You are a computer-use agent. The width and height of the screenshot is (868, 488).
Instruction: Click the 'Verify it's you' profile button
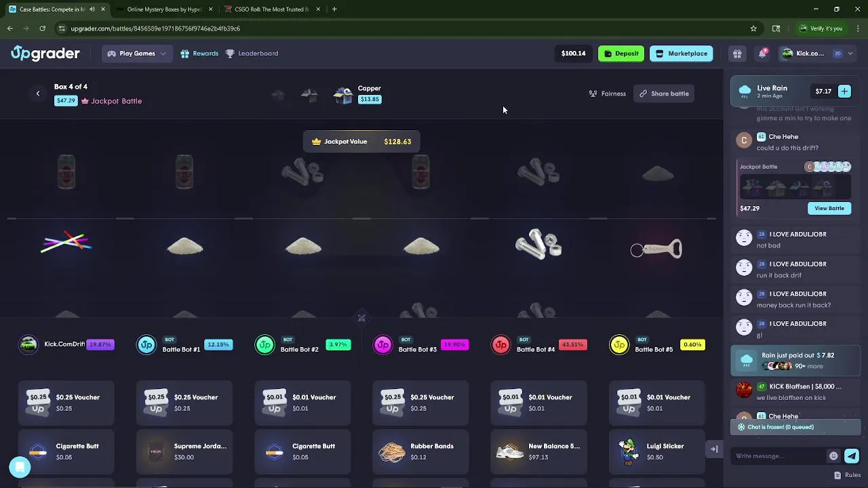(x=821, y=28)
